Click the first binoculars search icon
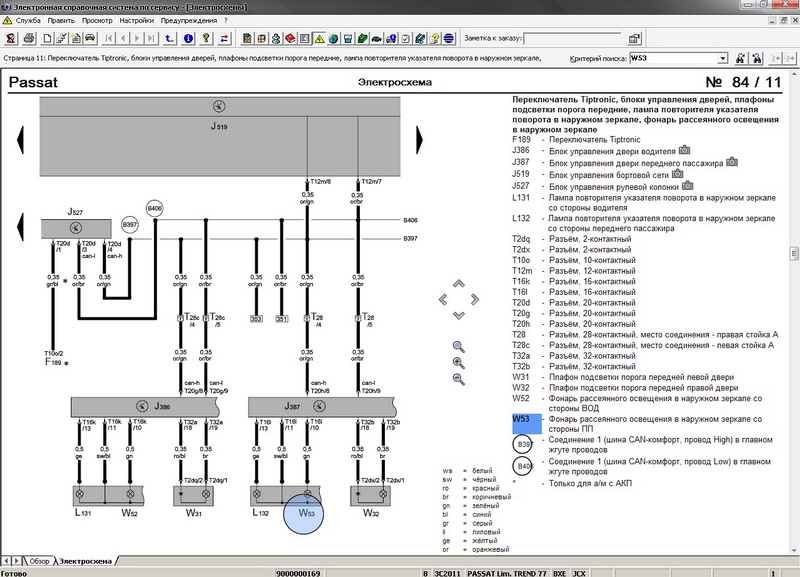Viewport: 800px width, 577px height. tap(740, 58)
